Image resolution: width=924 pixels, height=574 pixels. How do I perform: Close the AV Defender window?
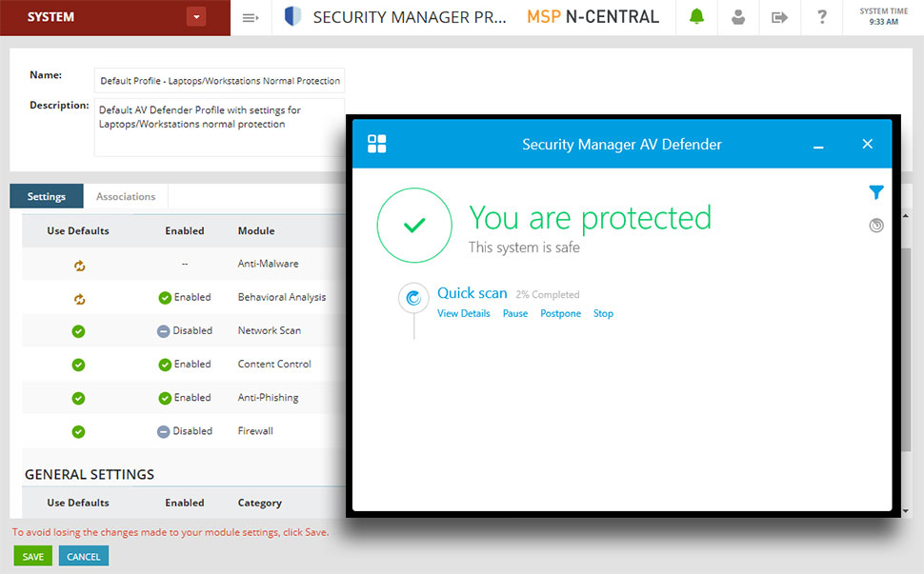click(x=868, y=144)
